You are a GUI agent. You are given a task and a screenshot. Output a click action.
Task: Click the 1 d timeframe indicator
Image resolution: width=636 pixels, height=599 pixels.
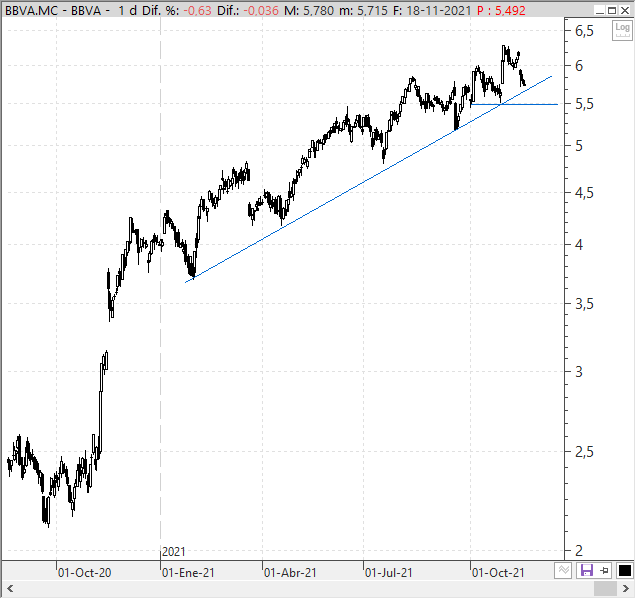127,10
